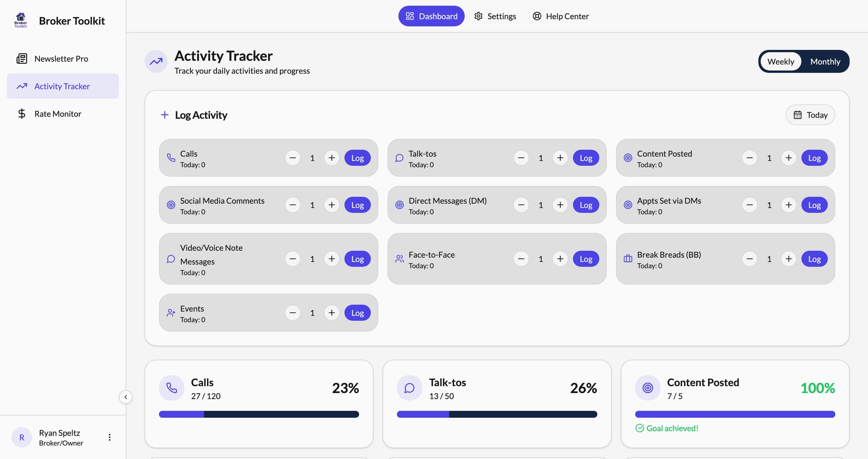Open the Today date picker

[x=810, y=115]
